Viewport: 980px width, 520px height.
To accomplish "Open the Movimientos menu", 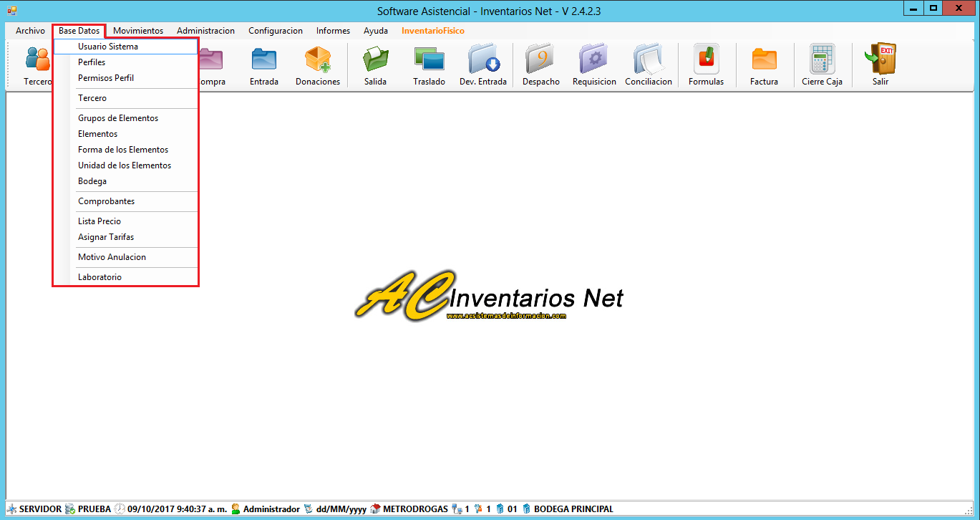I will click(x=138, y=31).
